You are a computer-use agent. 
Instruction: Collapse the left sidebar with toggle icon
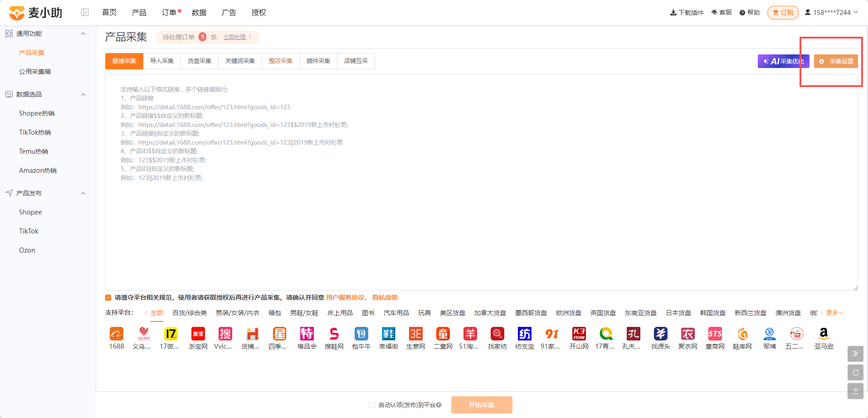pyautogui.click(x=85, y=12)
